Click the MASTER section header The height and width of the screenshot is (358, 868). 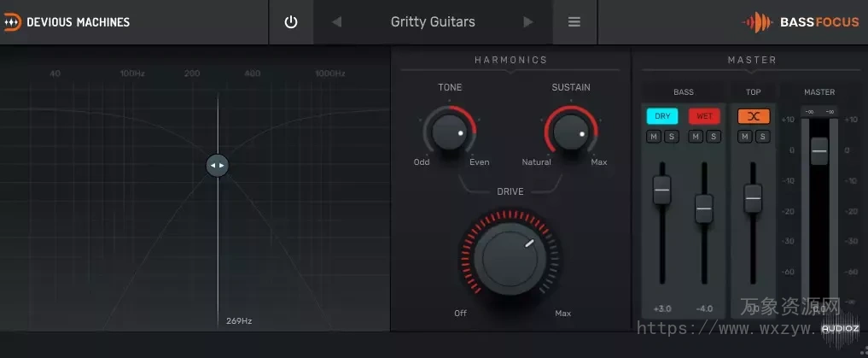(x=752, y=60)
